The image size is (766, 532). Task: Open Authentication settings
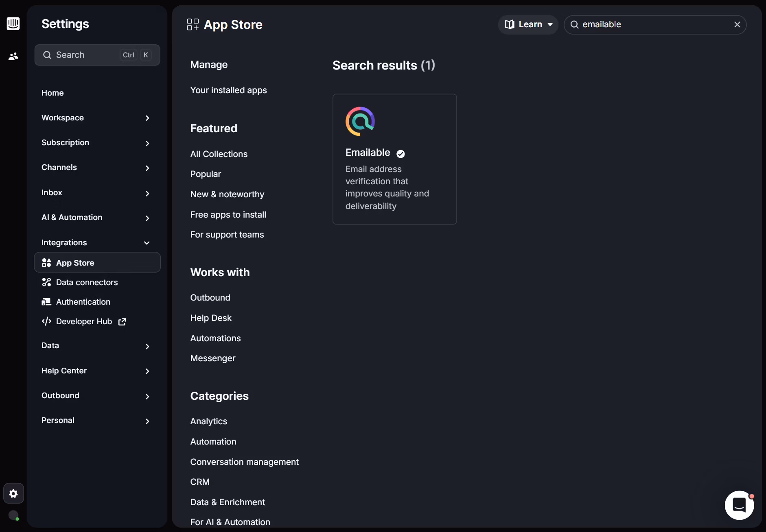[x=83, y=302]
